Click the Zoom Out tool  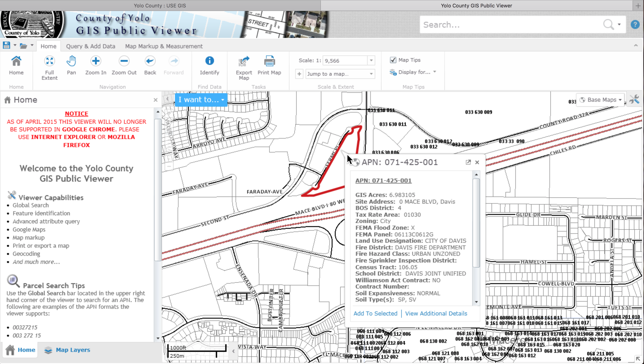click(x=124, y=61)
